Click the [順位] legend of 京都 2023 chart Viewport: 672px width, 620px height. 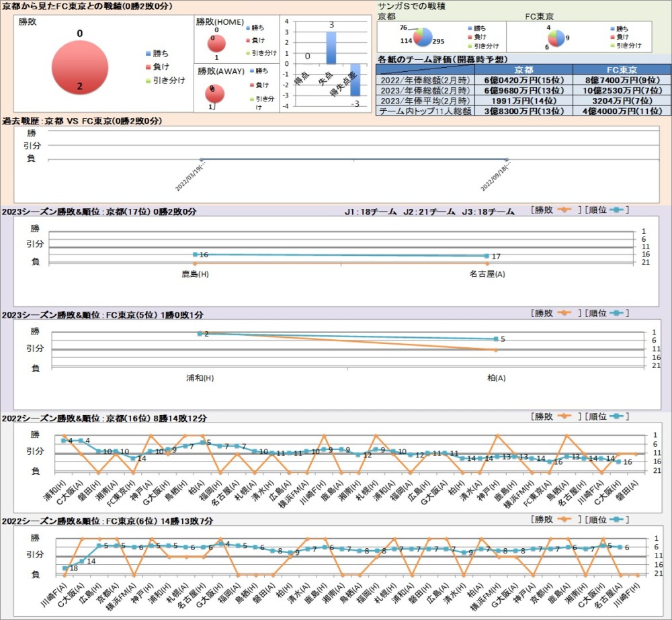tap(607, 210)
